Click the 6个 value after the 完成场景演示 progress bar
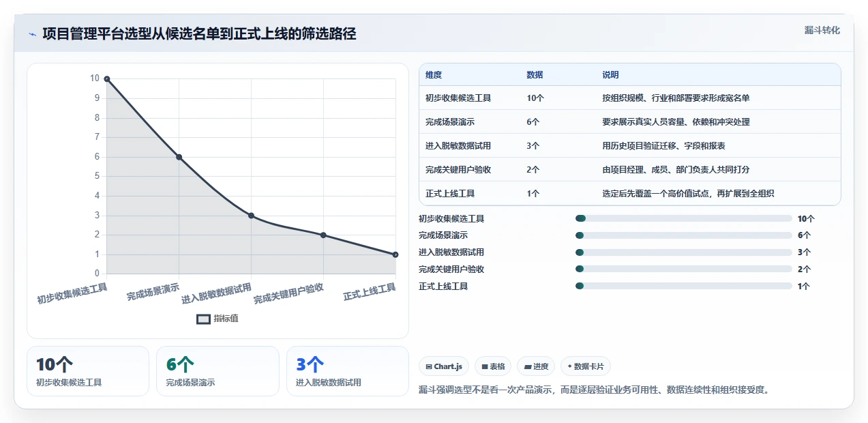This screenshot has height=423, width=868. pyautogui.click(x=804, y=235)
